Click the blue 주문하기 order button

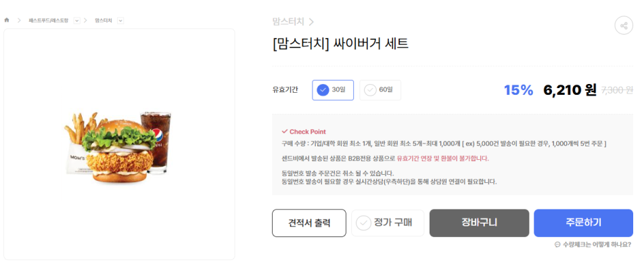coord(583,223)
